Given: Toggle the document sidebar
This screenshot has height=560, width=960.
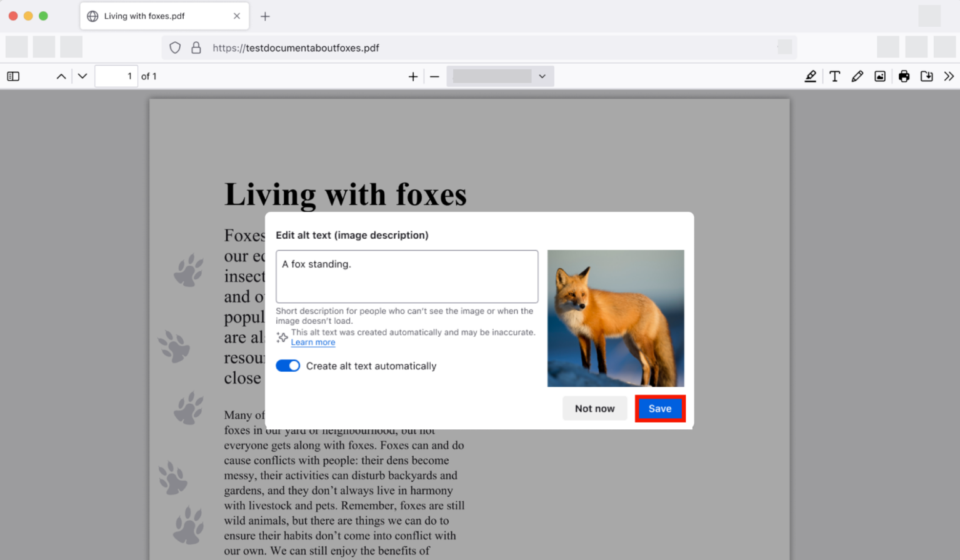Looking at the screenshot, I should [x=13, y=76].
